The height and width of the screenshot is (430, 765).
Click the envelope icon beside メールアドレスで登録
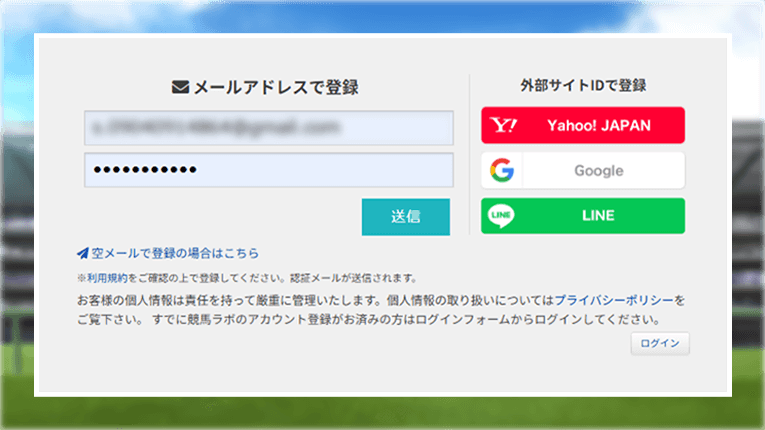point(181,87)
